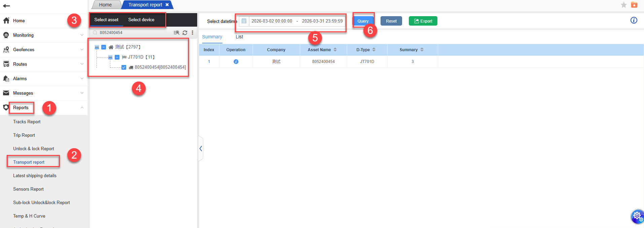Viewport: 644px width, 228px height.
Task: Click the help info icon at top right
Action: [x=634, y=20]
